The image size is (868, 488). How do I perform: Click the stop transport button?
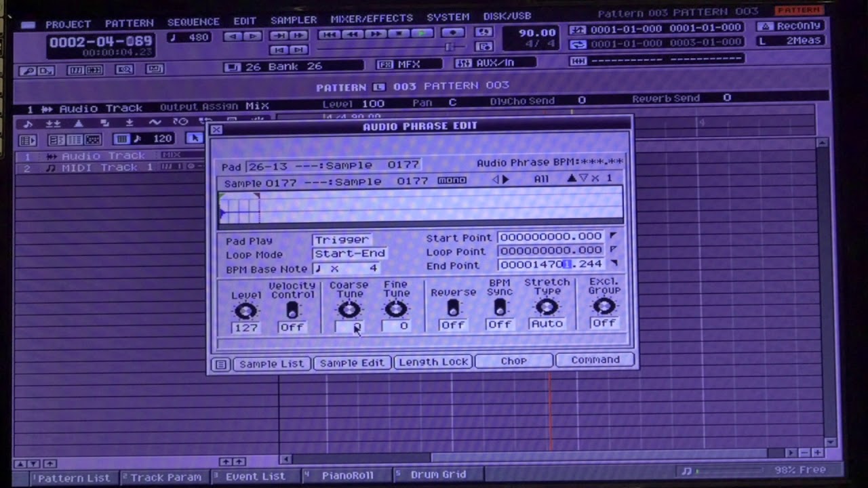click(x=399, y=33)
